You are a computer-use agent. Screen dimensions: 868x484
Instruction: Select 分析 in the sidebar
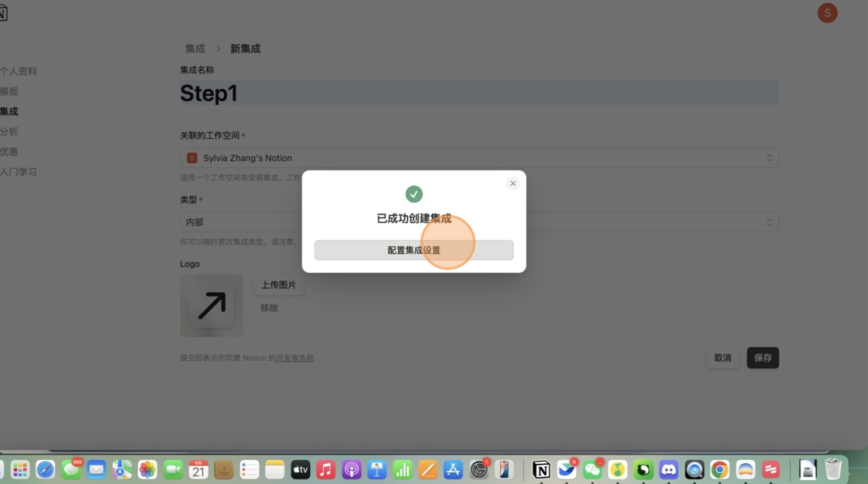coord(9,132)
